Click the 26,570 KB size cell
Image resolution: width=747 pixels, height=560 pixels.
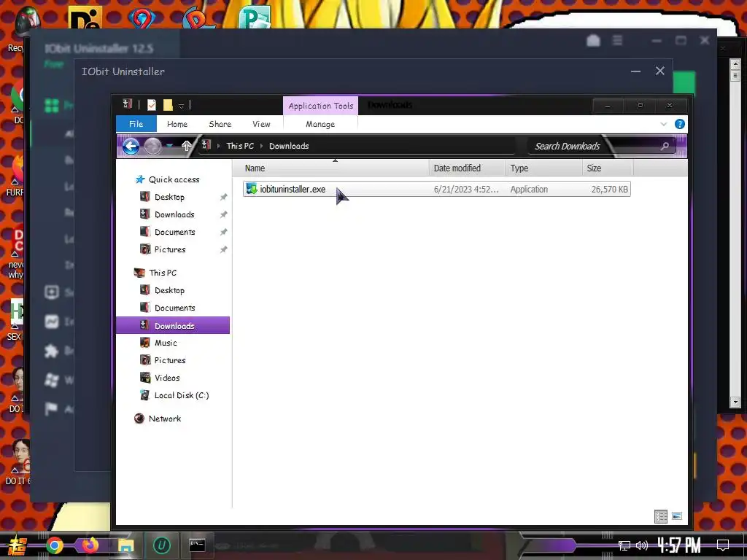coord(609,189)
